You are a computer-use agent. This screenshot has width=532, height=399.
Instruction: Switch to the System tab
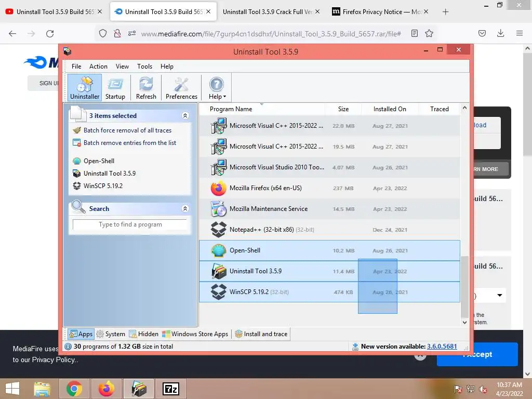click(x=111, y=334)
